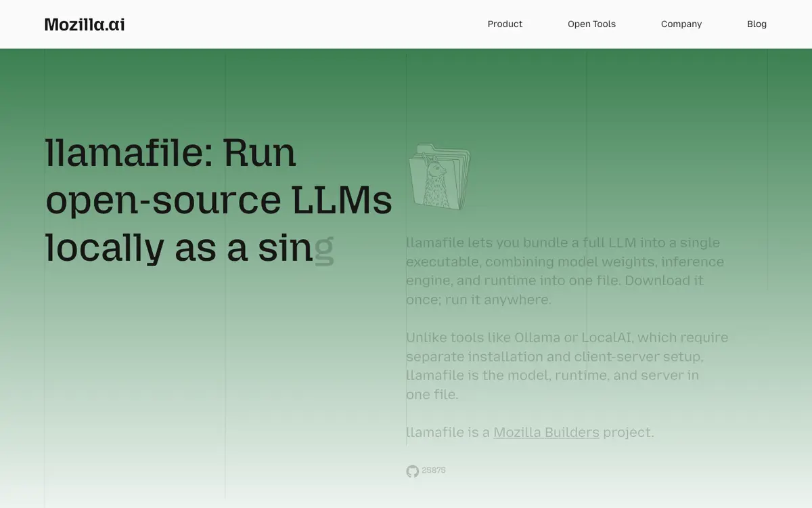Follow the Mozilla Builders link

point(546,432)
